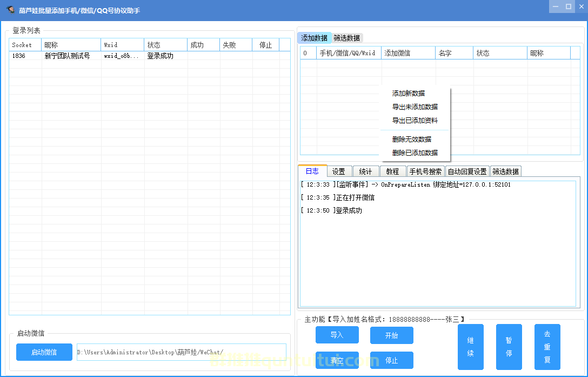Select the 新宁团队测试号 nickname cell
Screen dimensions: 588x377
pyautogui.click(x=71, y=56)
